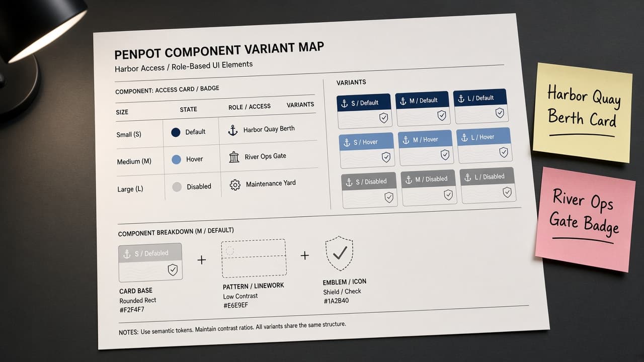Image resolution: width=644 pixels, height=362 pixels.
Task: Click the anchor icon on the S / Disabled card
Action: (x=350, y=182)
